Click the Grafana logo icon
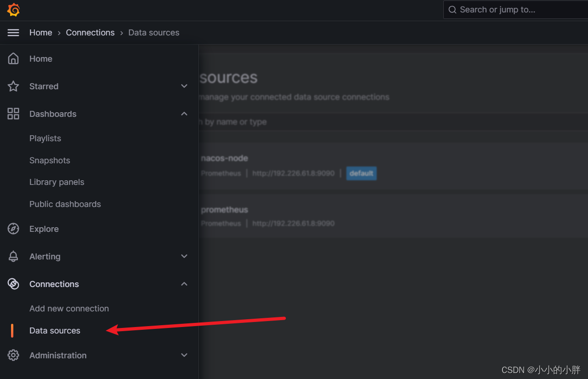 [13, 10]
